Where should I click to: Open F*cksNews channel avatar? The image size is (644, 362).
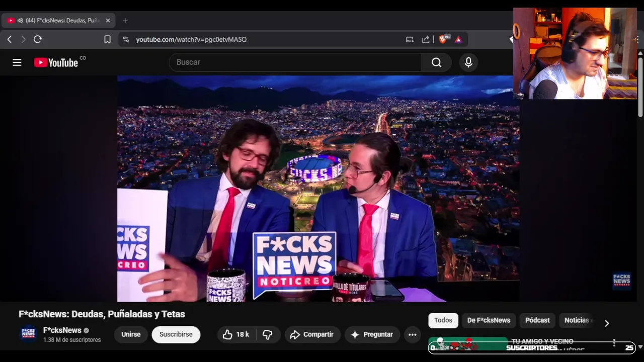point(28,334)
